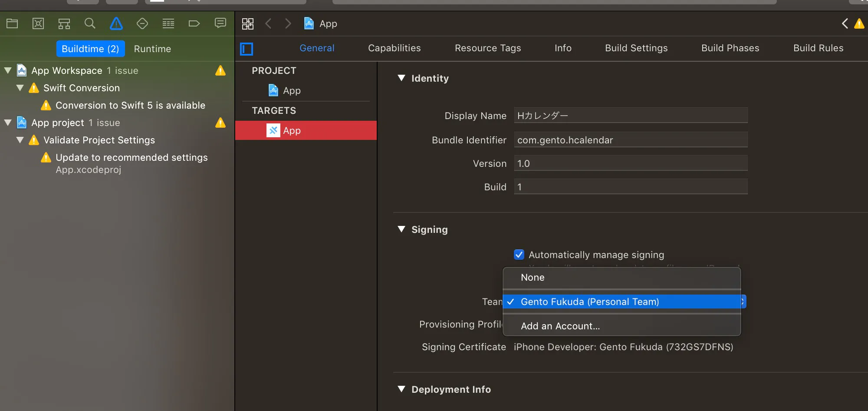Select the General tab
The height and width of the screenshot is (411, 868).
(317, 48)
